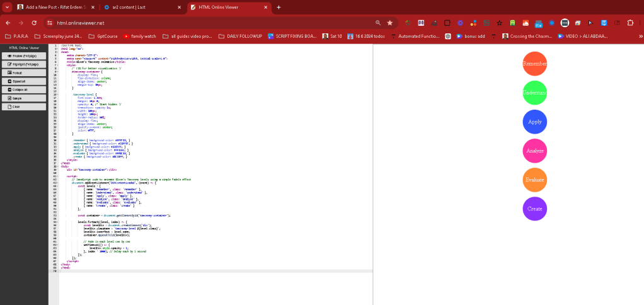Viewport: 644px width, 305px height.
Task: Click the Expand all button
Action: (24, 81)
